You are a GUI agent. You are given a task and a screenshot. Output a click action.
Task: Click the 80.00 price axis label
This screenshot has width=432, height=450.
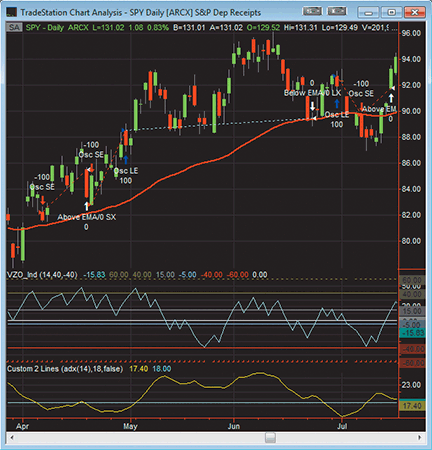pyautogui.click(x=411, y=241)
